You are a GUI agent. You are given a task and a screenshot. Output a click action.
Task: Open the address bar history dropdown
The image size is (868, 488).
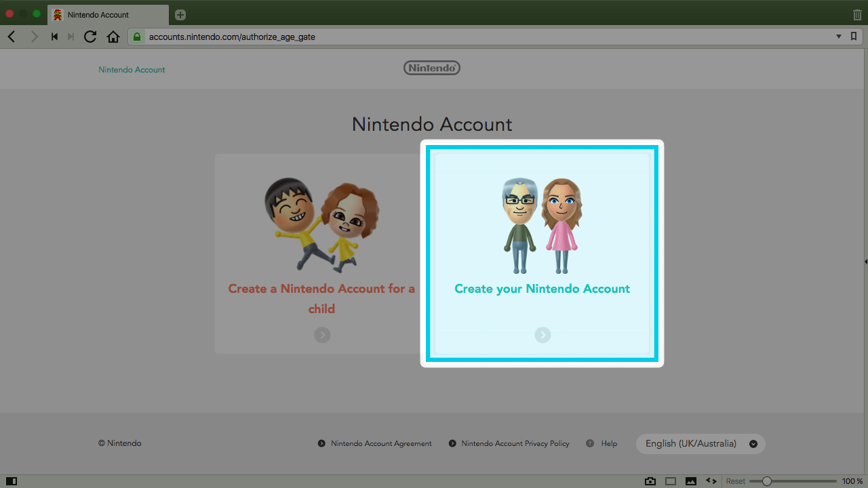(x=839, y=37)
